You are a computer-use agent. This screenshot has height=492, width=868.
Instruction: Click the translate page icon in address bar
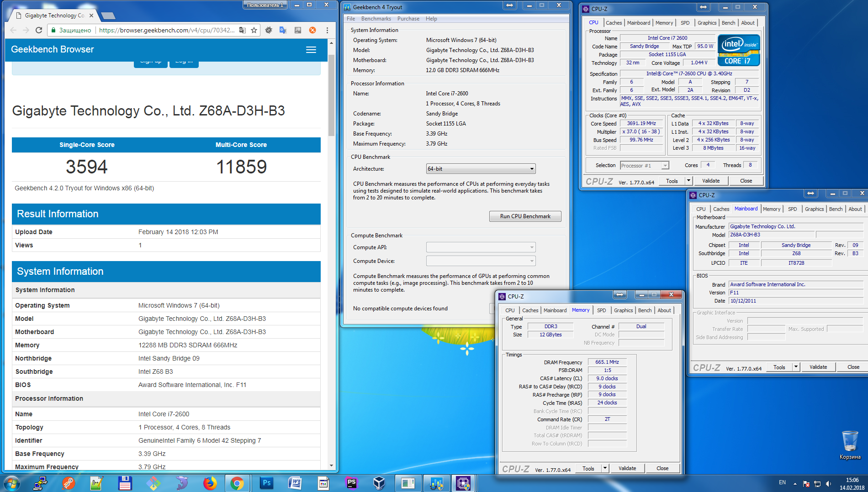pyautogui.click(x=243, y=30)
